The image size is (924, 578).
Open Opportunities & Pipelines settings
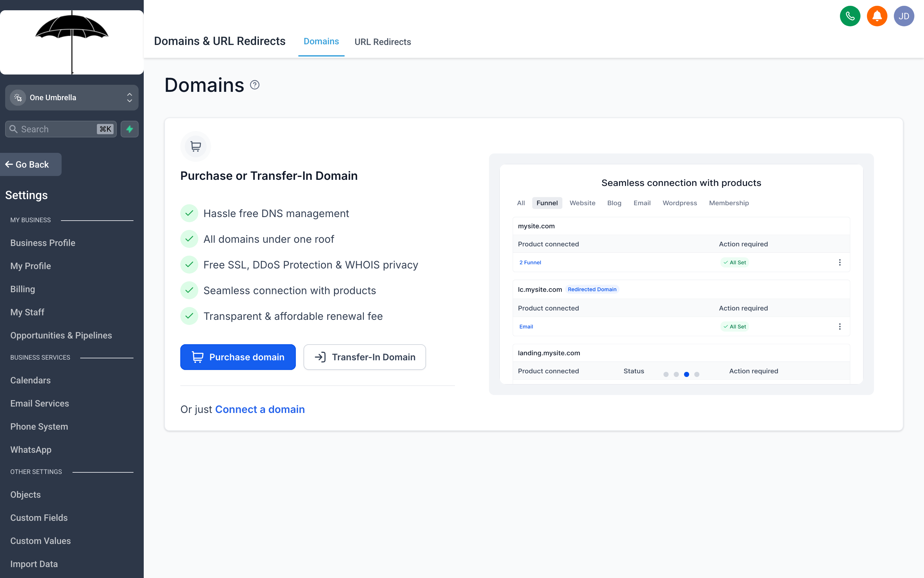coord(61,335)
